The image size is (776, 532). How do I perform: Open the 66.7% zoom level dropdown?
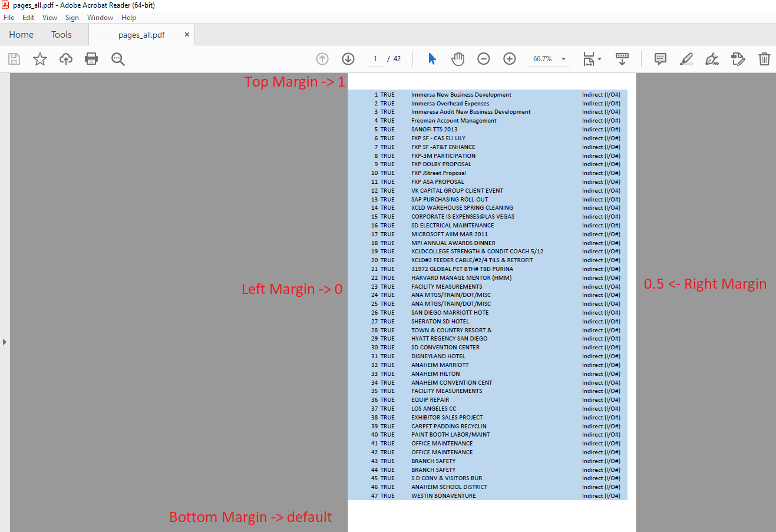pos(549,59)
